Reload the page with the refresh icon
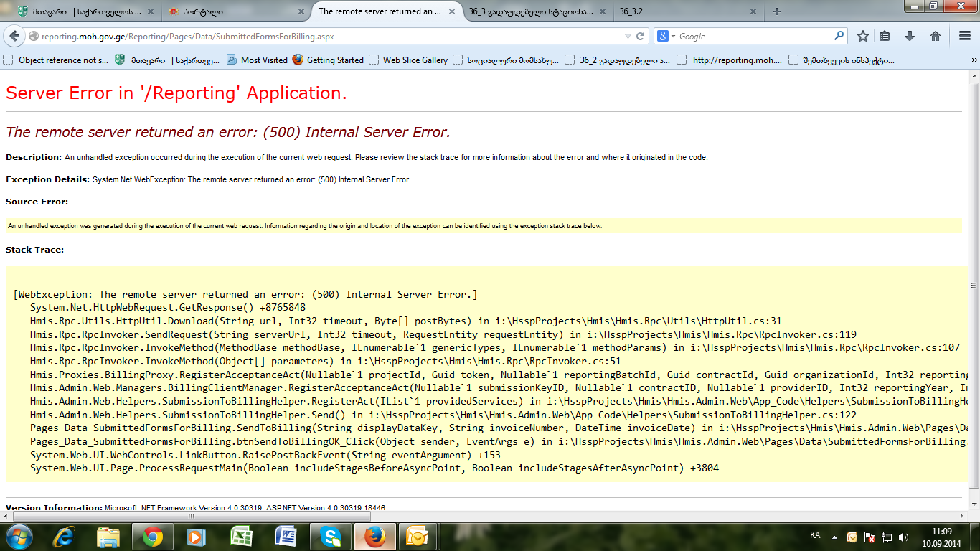980x551 pixels. pyautogui.click(x=641, y=36)
